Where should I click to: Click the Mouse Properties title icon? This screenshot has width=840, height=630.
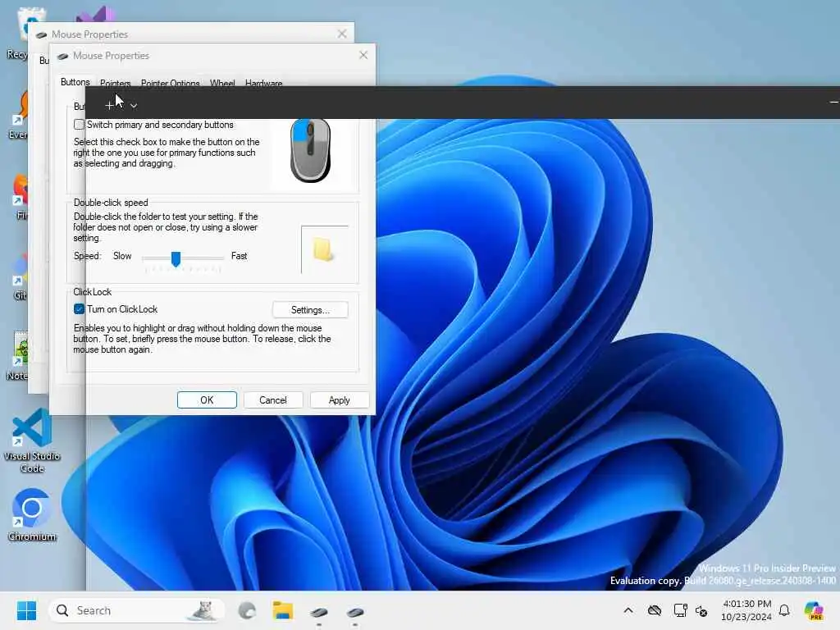pos(62,56)
